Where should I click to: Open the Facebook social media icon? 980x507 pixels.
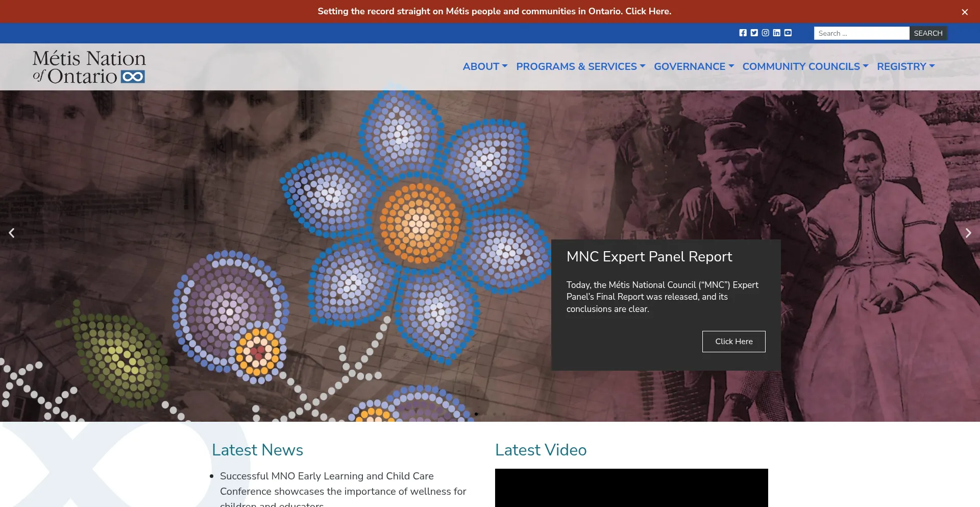tap(743, 33)
